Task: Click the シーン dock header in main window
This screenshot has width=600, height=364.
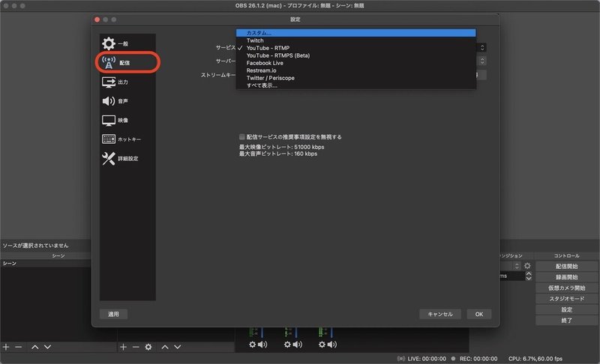Action: 58,255
